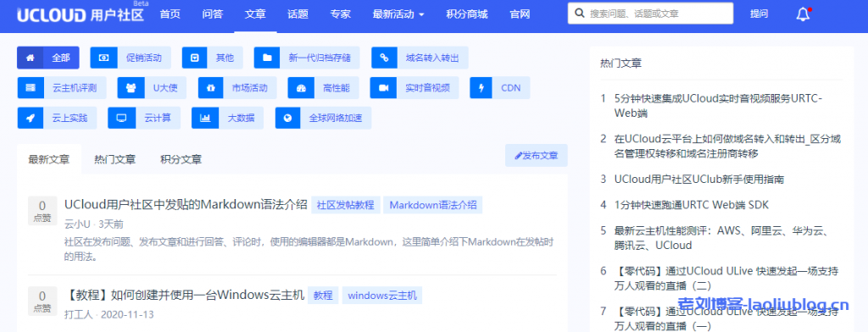Filter by the 云主机评测 label

(75, 87)
